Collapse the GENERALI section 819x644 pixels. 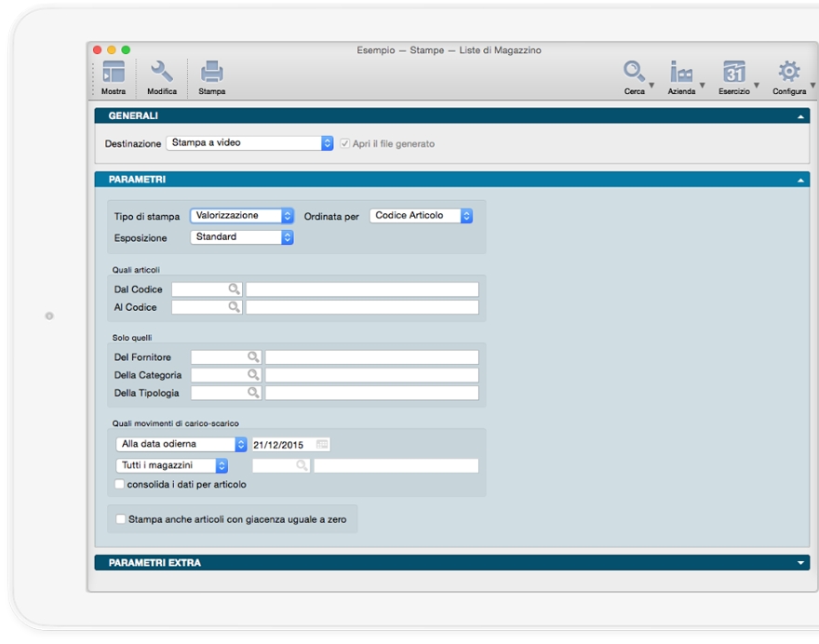[800, 116]
